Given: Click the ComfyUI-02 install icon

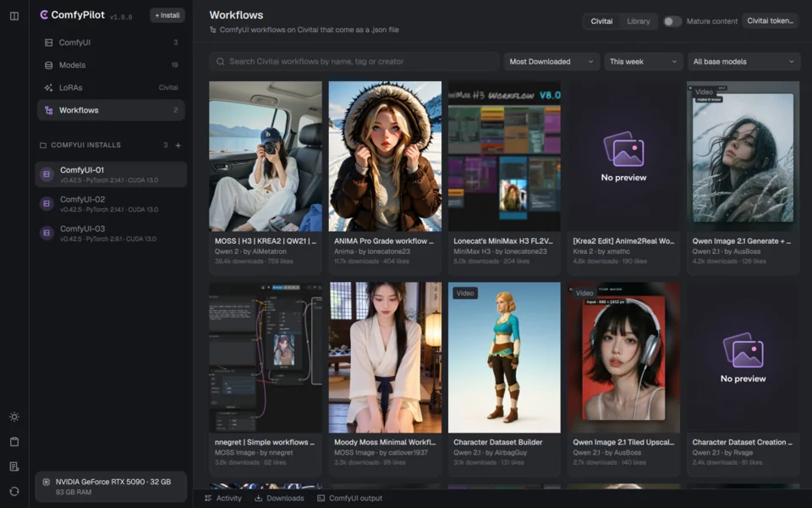Looking at the screenshot, I should 47,204.
